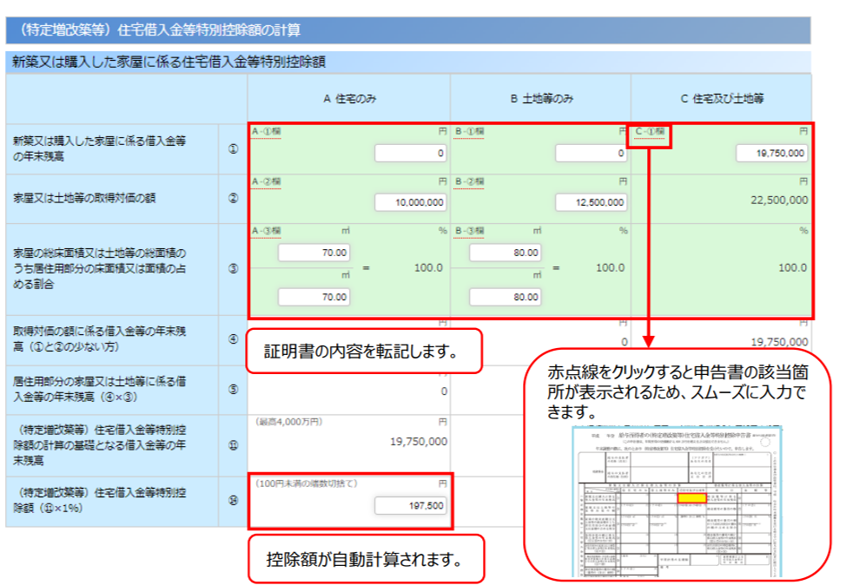The height and width of the screenshot is (585, 842).
Task: Select the A column year-end loan balance field
Action: pos(411,153)
